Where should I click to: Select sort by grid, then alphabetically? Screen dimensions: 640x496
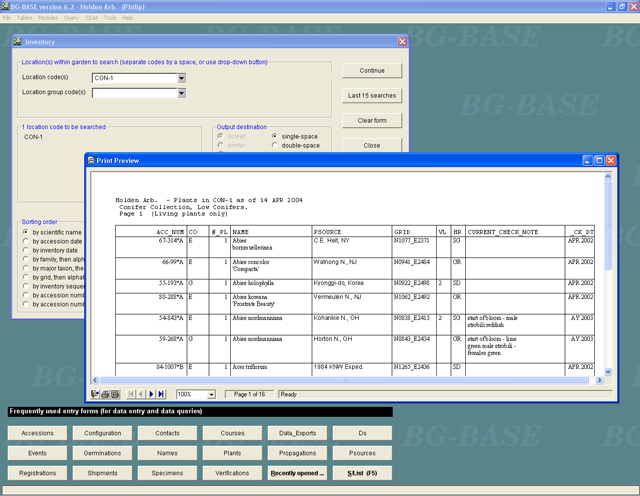point(26,277)
